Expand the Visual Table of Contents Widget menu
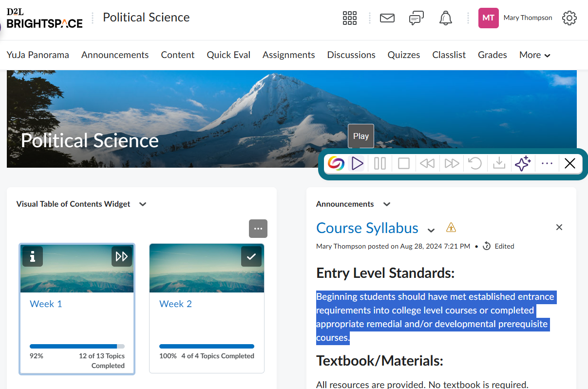The image size is (588, 389). click(143, 204)
